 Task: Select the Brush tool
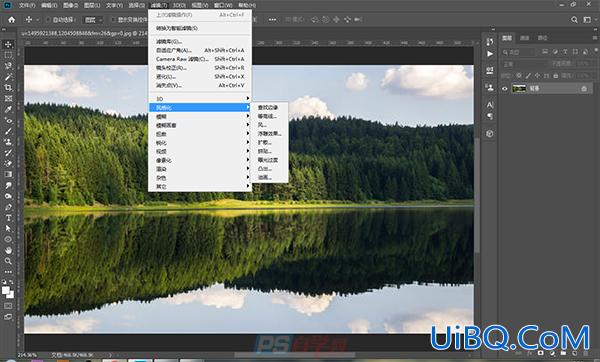point(8,131)
